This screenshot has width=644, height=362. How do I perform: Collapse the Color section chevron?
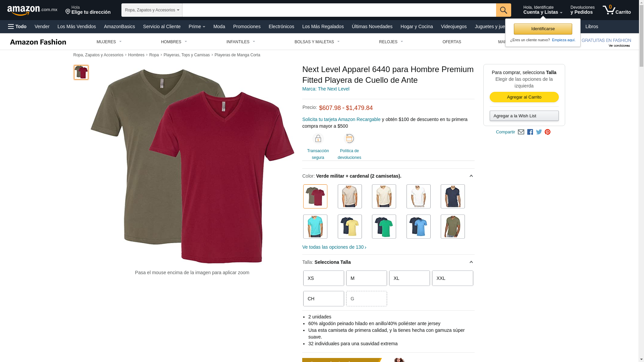click(x=471, y=176)
